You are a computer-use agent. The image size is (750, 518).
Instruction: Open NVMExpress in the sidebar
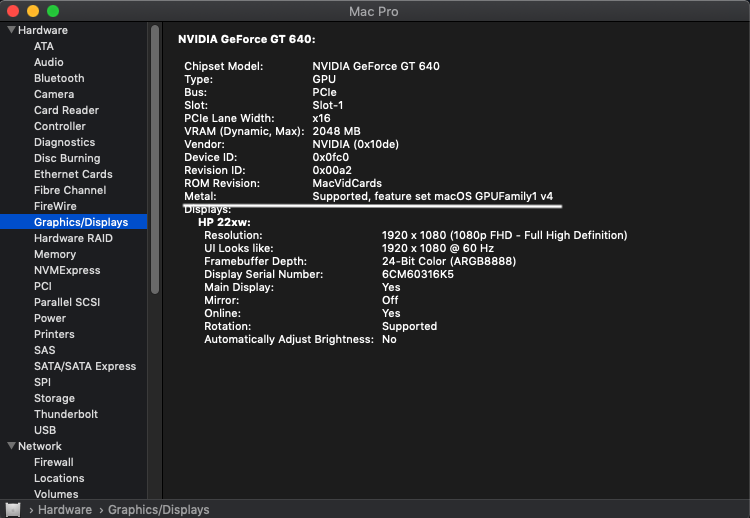click(x=67, y=270)
